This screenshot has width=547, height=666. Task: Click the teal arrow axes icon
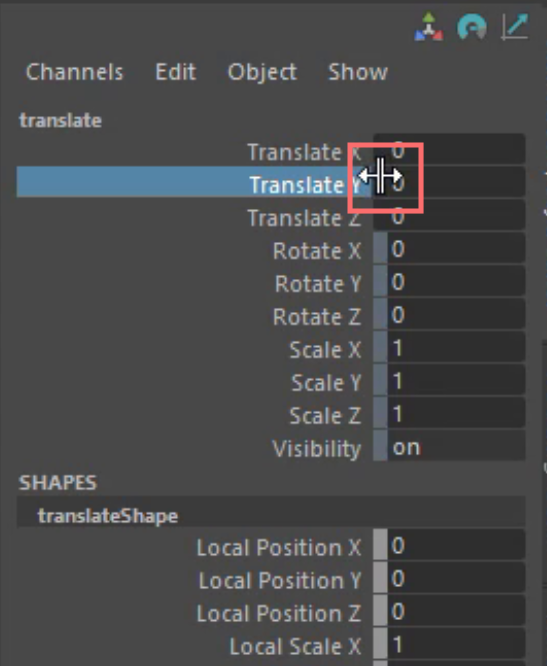click(x=515, y=27)
